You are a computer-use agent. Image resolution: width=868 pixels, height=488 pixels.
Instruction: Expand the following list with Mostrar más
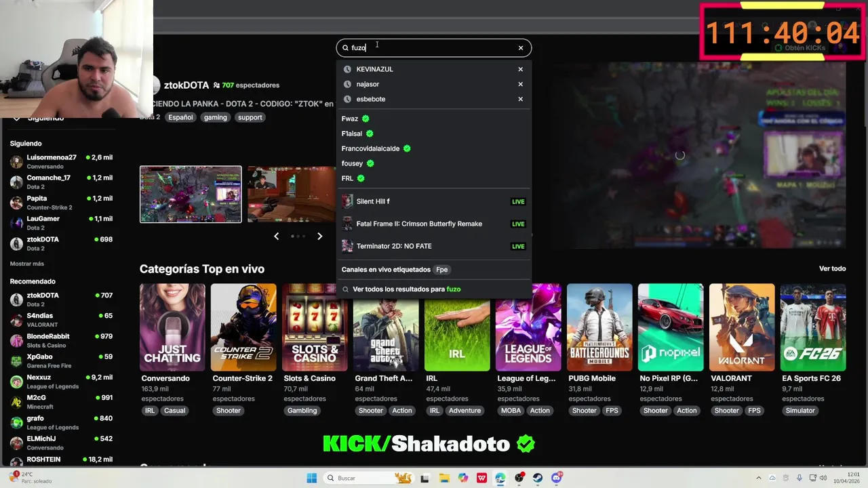click(x=27, y=264)
